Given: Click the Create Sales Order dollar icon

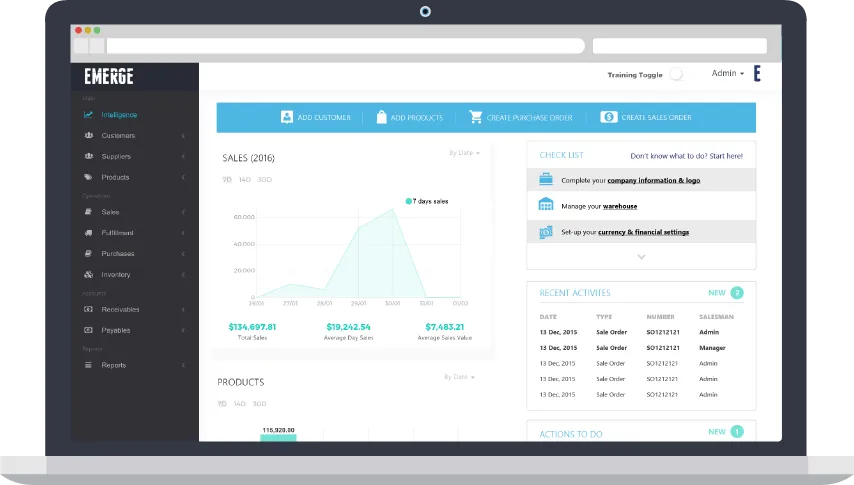Looking at the screenshot, I should tap(608, 117).
